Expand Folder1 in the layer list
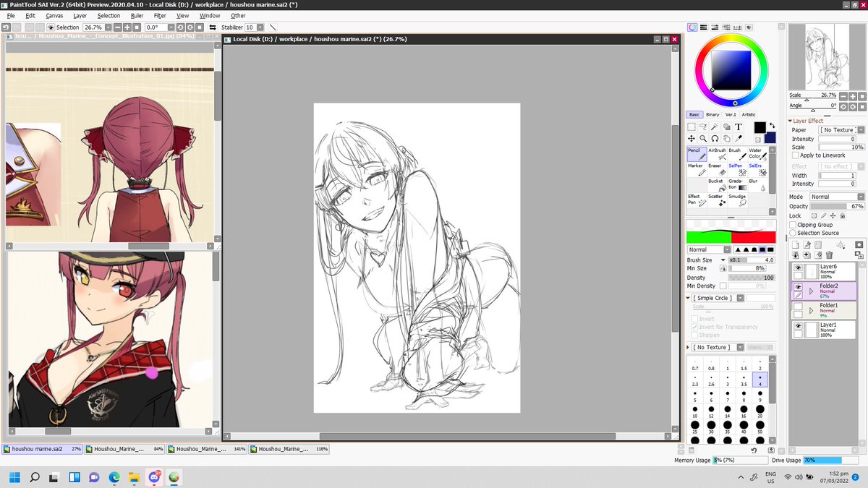 click(811, 310)
